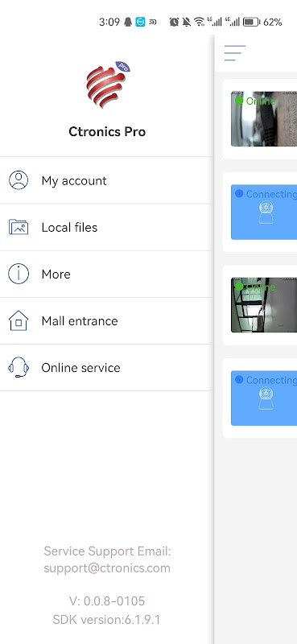The image size is (297, 644).
Task: Tap the camera icon in the last Connecting card
Action: (x=266, y=398)
